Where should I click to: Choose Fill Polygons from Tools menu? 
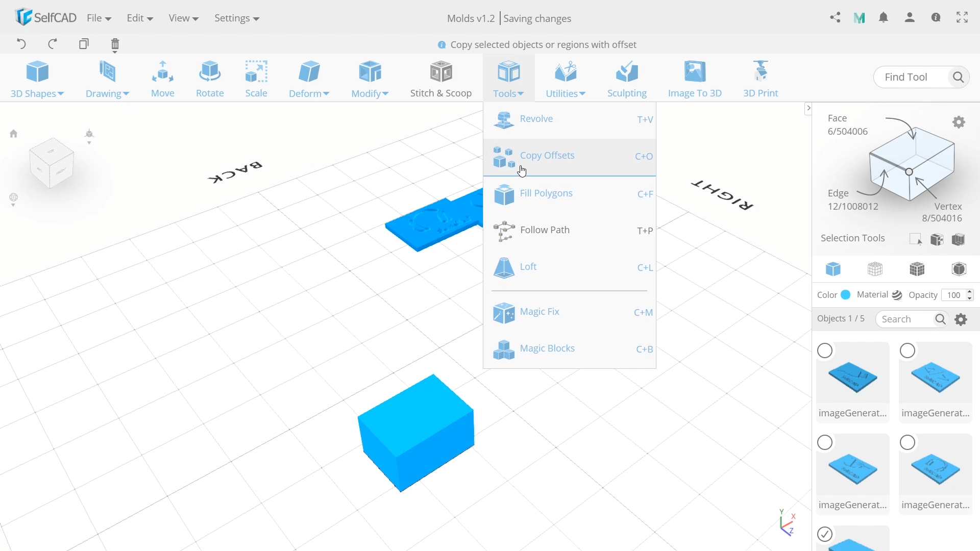(570, 194)
